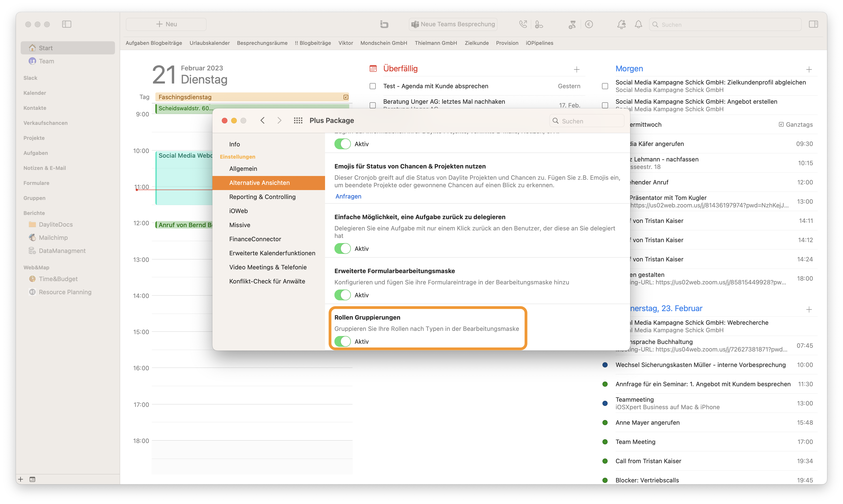
Task: Toggle Aktiv for Erweiterte Formularbearbeitungsmaske
Action: [x=342, y=295]
